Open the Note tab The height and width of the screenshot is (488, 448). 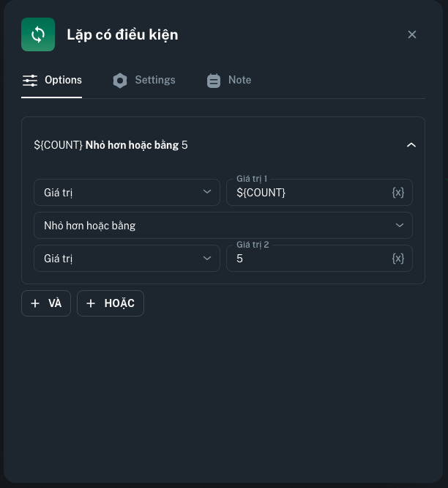229,81
